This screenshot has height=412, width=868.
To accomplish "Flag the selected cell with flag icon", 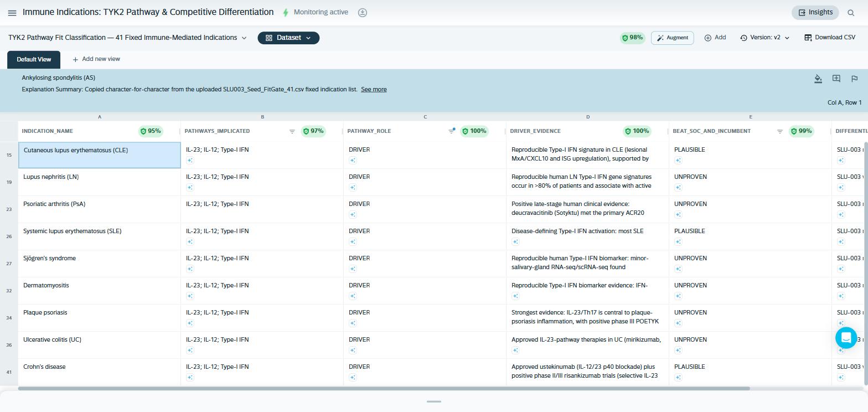I will (x=854, y=79).
